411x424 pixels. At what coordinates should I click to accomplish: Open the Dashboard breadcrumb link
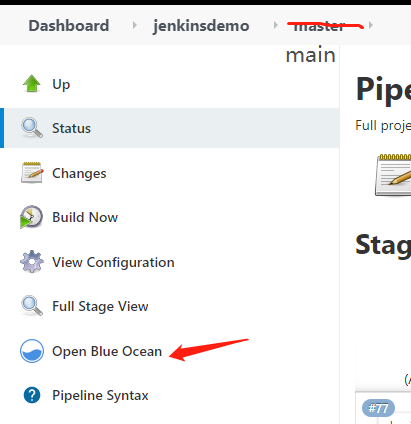coord(69,26)
